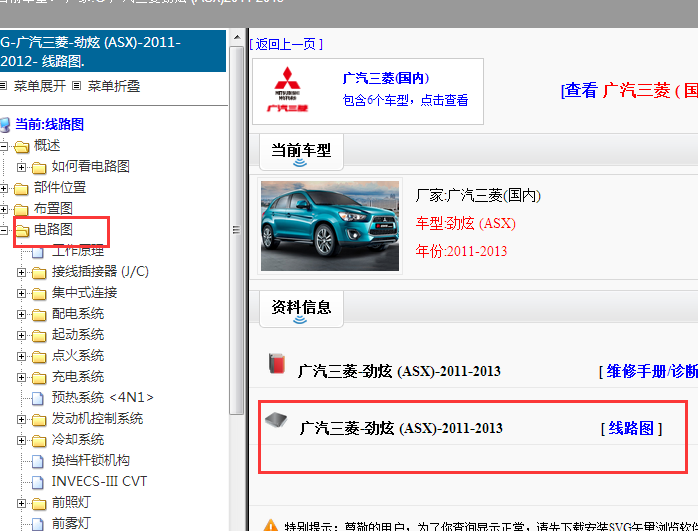Expand the 配电系统 node

[x=21, y=314]
